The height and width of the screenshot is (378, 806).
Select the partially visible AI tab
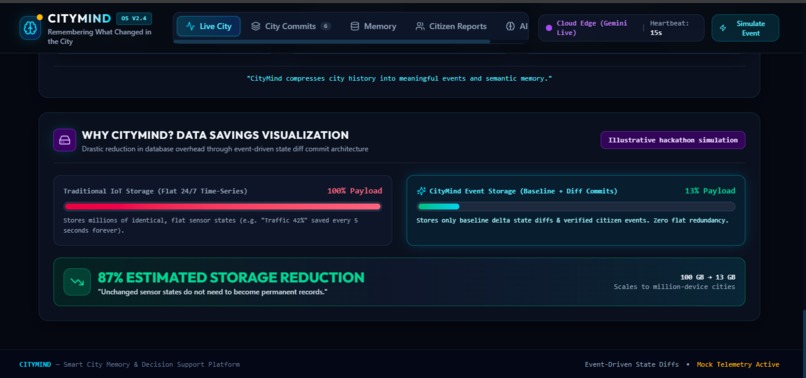517,26
